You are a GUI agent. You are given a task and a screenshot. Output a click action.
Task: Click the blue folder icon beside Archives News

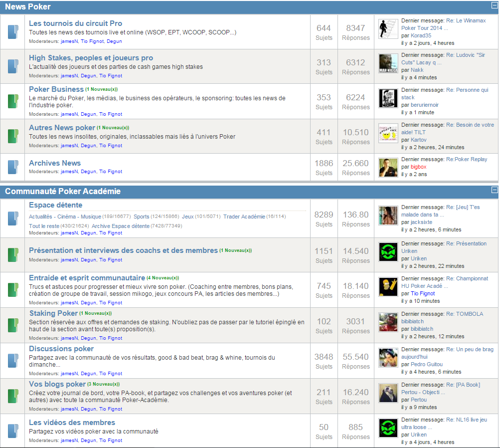[13, 167]
